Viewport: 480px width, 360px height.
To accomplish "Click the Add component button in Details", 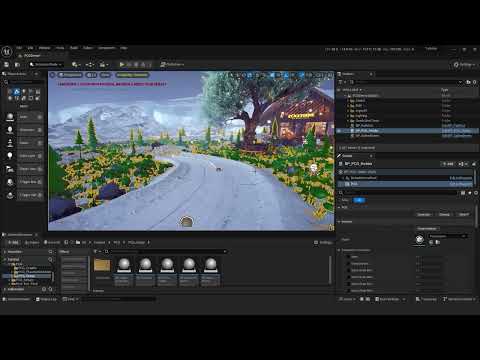I will coord(448,164).
